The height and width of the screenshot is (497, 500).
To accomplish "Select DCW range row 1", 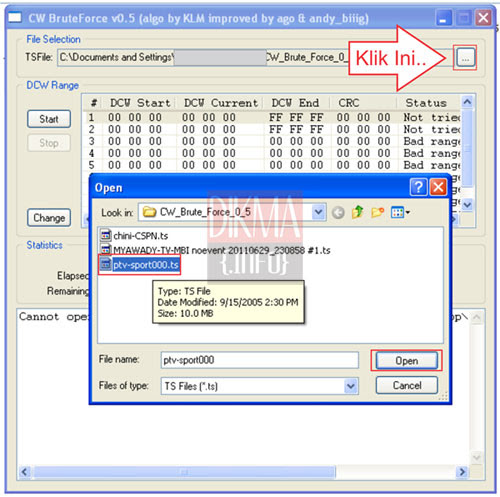I will (273, 118).
